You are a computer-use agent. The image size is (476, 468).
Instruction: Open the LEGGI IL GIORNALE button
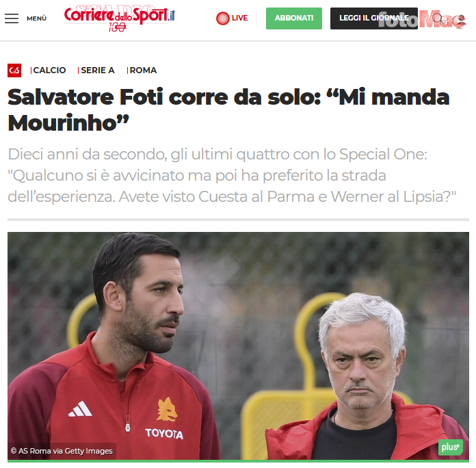(374, 18)
